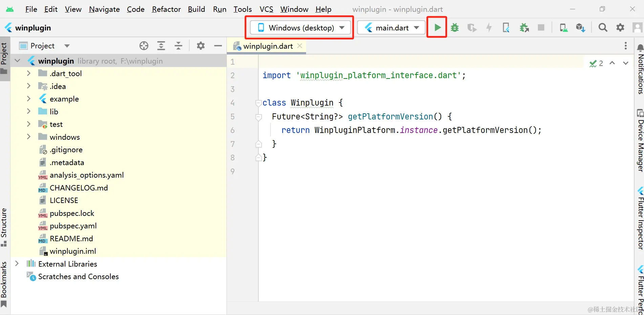644x315 pixels.
Task: Expand the .idea folder
Action: [29, 86]
